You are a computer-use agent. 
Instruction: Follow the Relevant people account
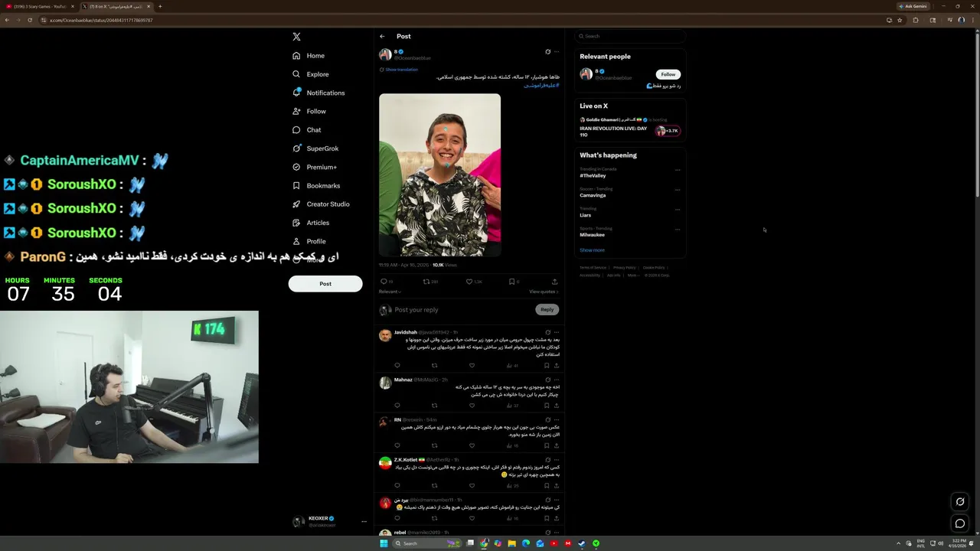pos(668,74)
